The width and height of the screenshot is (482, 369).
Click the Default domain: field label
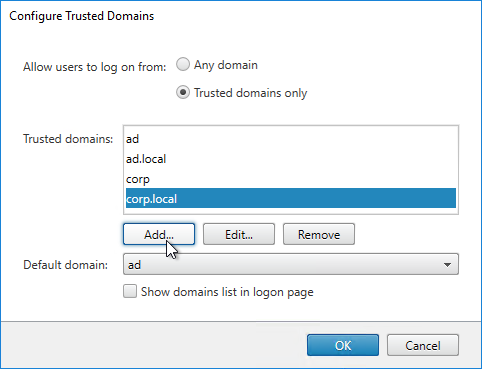coord(66,265)
